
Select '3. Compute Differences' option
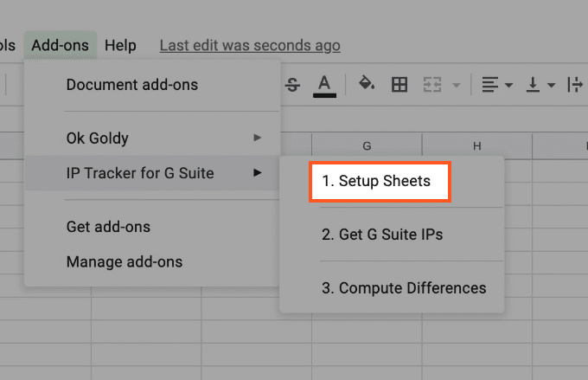click(392, 288)
